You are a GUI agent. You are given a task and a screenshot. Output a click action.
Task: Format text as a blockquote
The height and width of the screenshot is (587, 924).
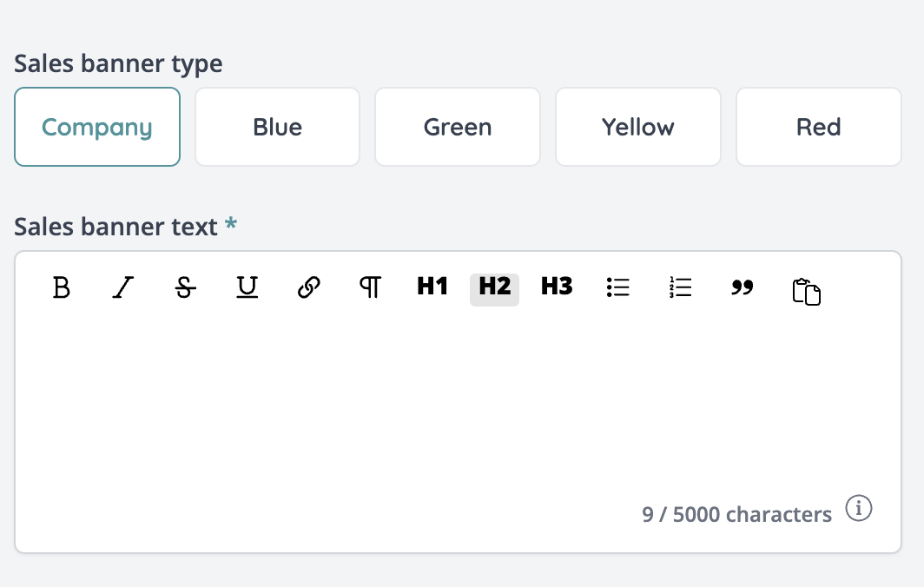point(742,287)
